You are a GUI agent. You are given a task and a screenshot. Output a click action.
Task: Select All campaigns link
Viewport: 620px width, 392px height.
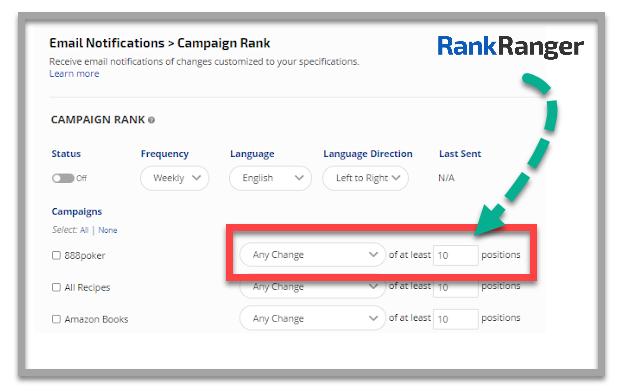84,230
